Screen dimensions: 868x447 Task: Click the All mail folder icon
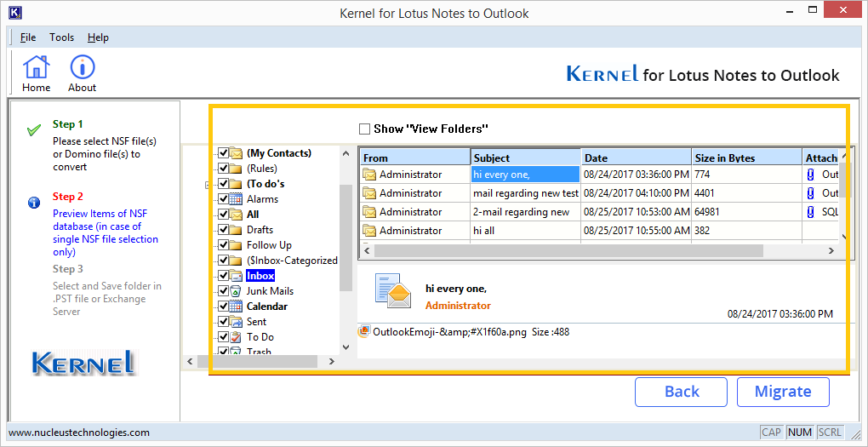tap(237, 215)
